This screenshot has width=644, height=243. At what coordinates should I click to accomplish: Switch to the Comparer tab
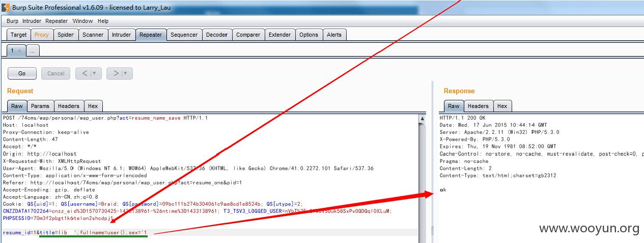point(248,35)
